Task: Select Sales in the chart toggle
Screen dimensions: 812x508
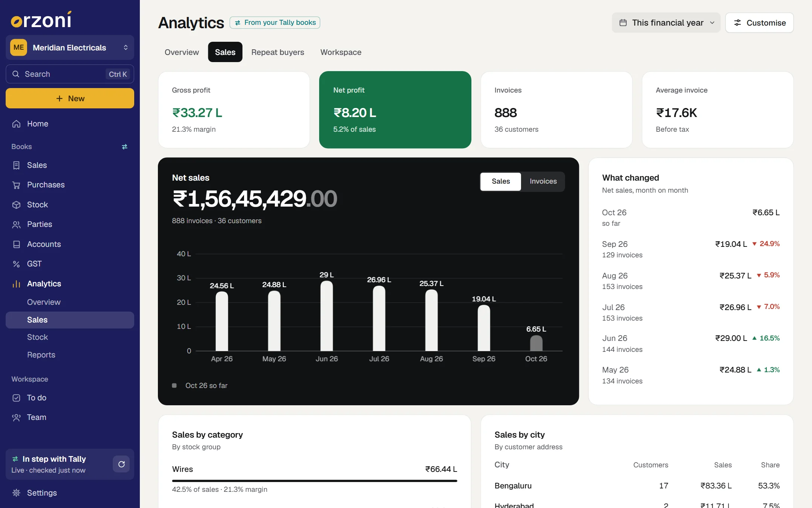Action: click(501, 181)
